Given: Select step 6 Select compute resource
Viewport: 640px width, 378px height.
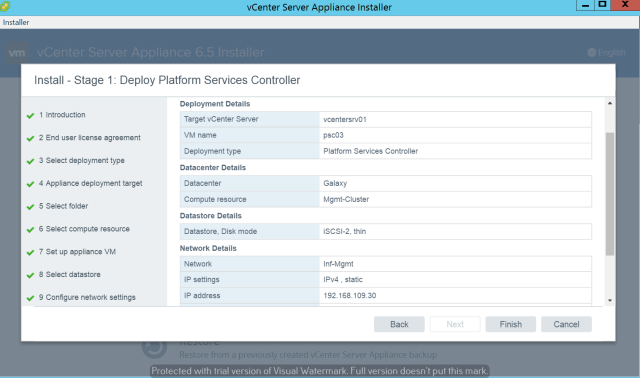Looking at the screenshot, I should 84,229.
